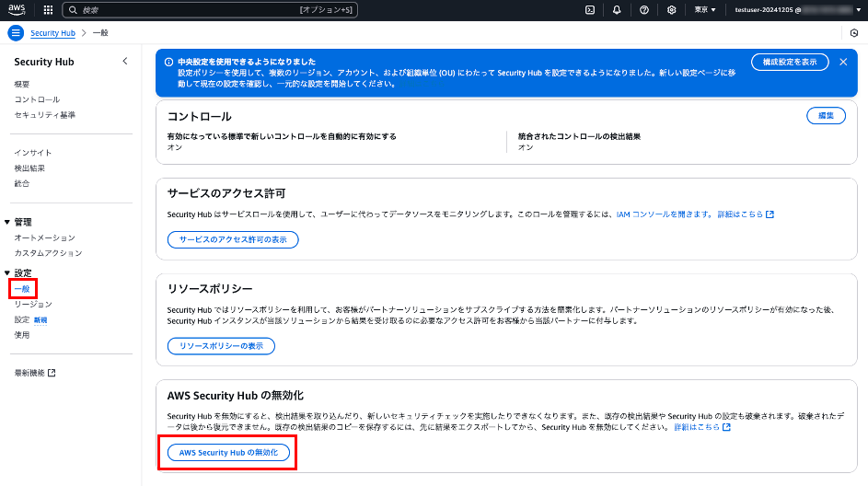Open 詳細はこちら link in service access section
This screenshot has width=868, height=486.
[745, 214]
